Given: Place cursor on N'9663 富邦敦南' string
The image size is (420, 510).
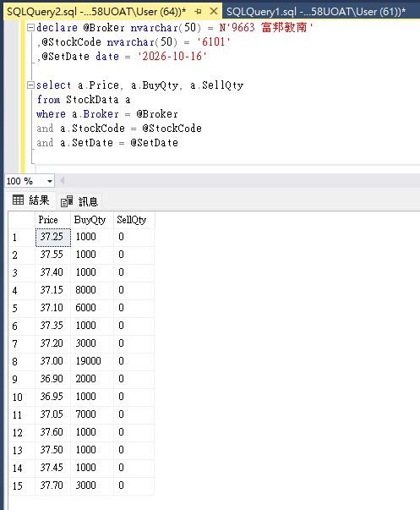Looking at the screenshot, I should (x=266, y=28).
